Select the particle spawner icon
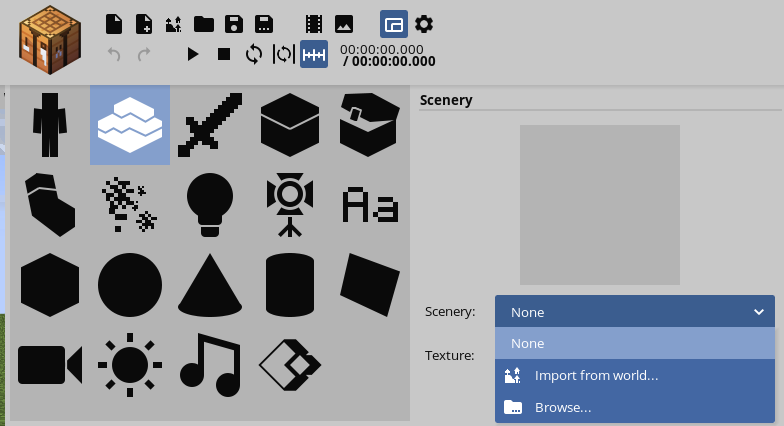Screen dimensions: 784x426 pos(130,205)
